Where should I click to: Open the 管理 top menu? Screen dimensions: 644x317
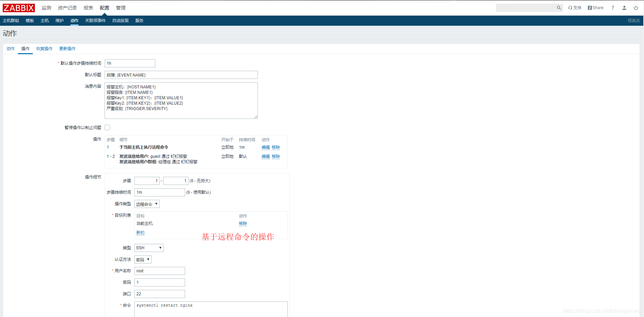click(x=121, y=8)
